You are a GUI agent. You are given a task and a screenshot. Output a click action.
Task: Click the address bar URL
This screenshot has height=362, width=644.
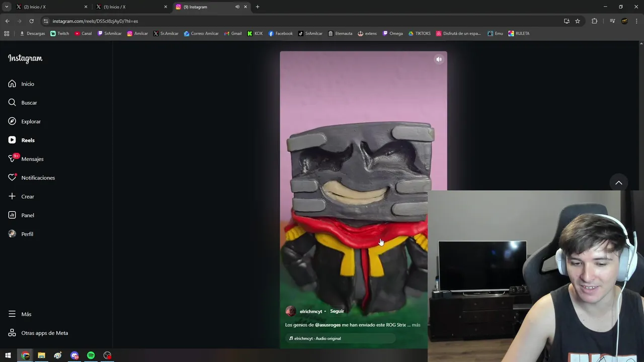[95, 21]
